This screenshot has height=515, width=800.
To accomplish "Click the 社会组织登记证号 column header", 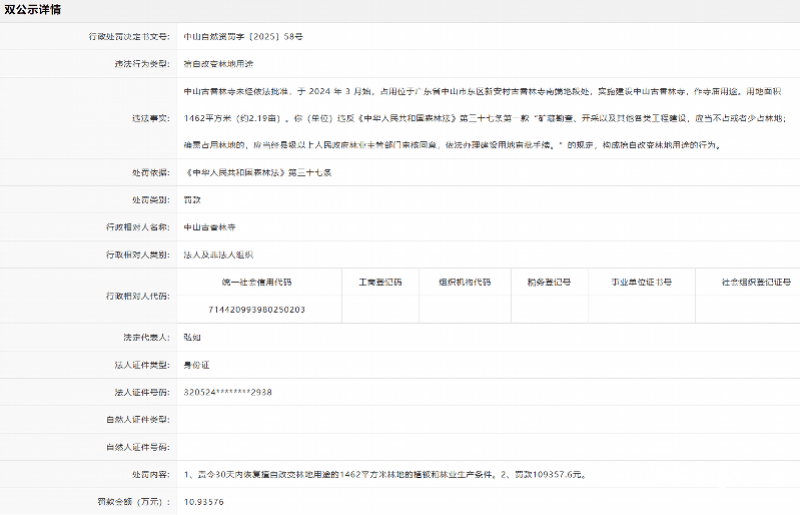I will 756,282.
